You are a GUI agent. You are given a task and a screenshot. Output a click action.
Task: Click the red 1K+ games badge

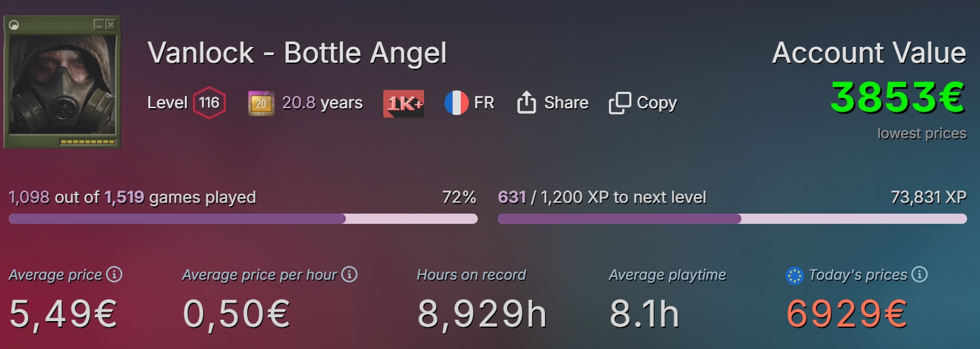click(404, 103)
